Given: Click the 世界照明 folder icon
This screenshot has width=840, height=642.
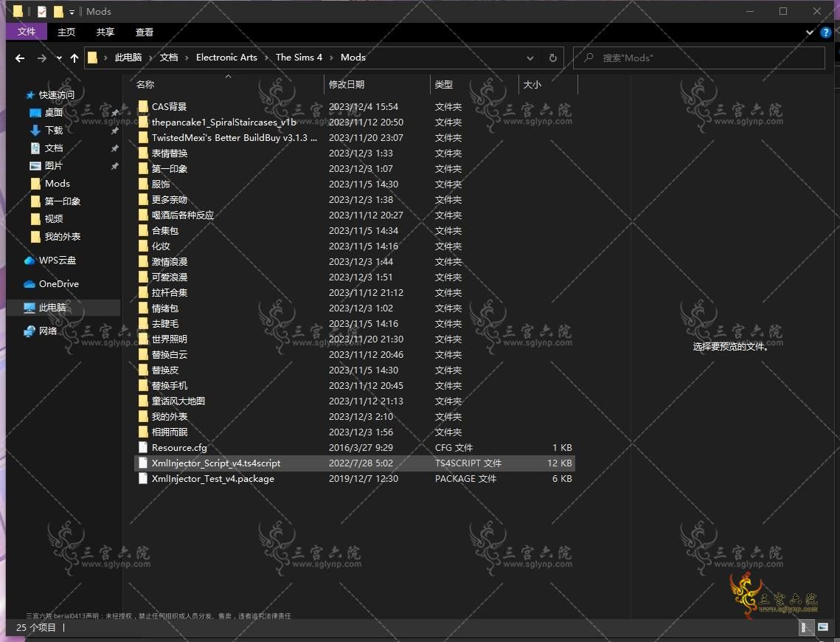Looking at the screenshot, I should tap(142, 339).
